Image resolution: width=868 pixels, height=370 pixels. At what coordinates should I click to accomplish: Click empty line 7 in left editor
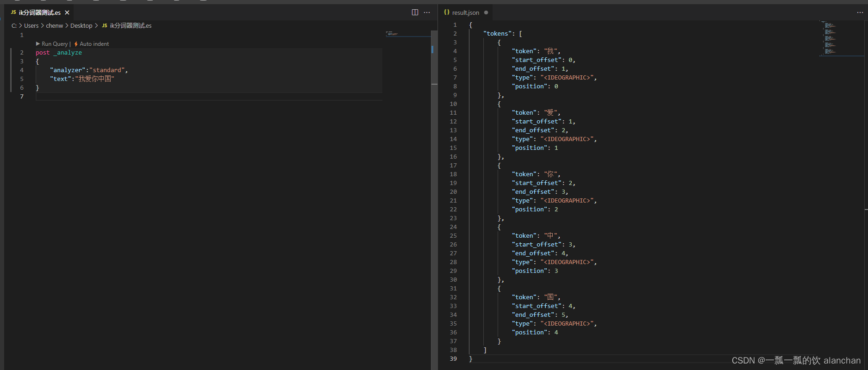click(x=209, y=97)
